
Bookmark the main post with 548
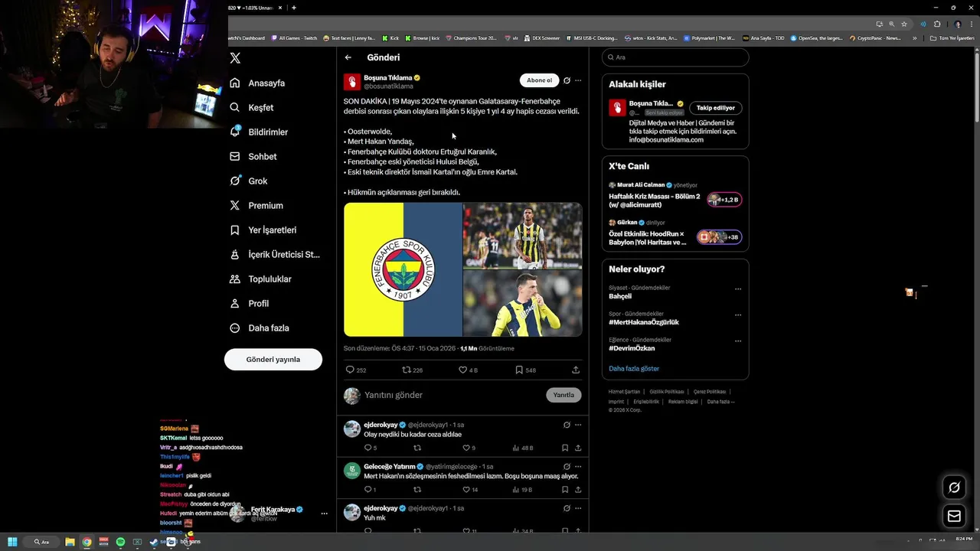click(x=525, y=370)
